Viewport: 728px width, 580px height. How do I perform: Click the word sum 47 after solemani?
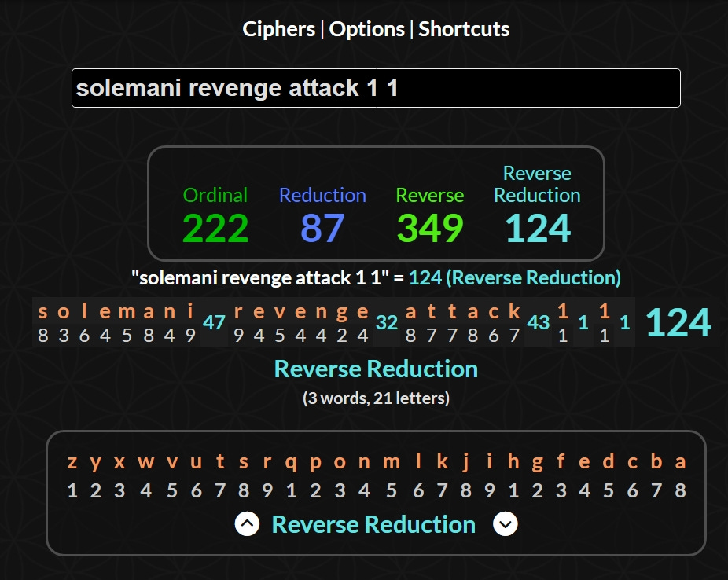click(x=214, y=322)
